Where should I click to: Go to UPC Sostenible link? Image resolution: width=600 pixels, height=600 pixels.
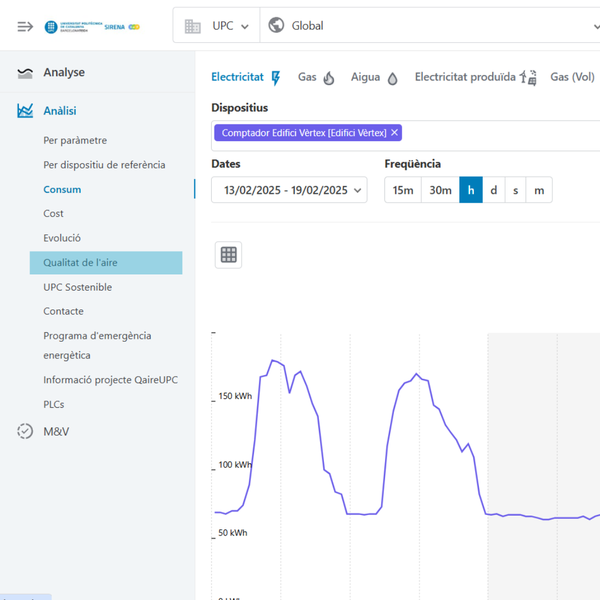(78, 287)
